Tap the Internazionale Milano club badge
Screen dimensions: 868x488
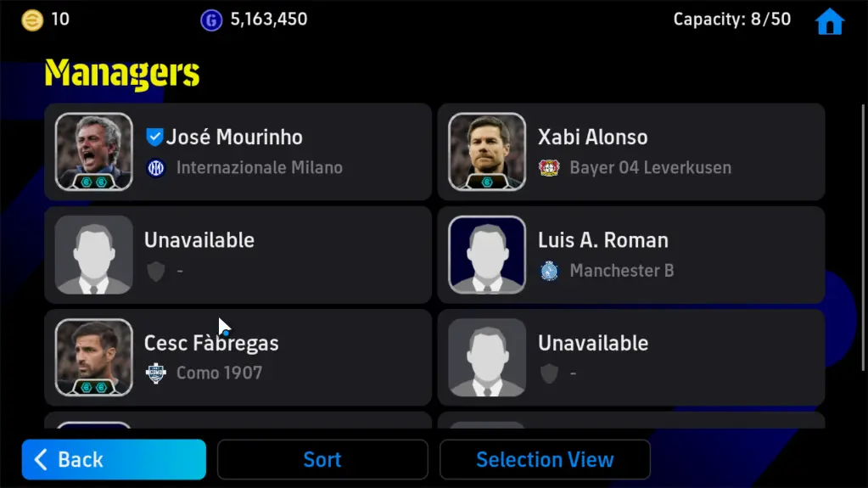(x=156, y=167)
